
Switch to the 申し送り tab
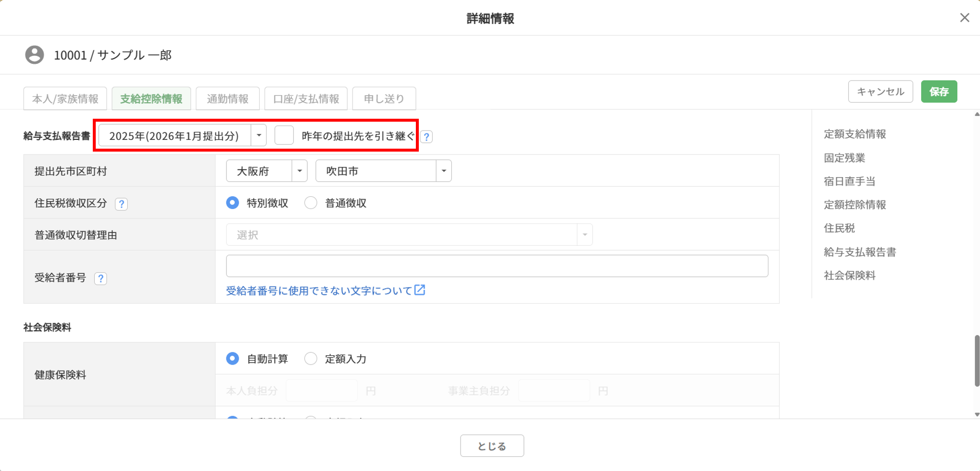pos(384,99)
